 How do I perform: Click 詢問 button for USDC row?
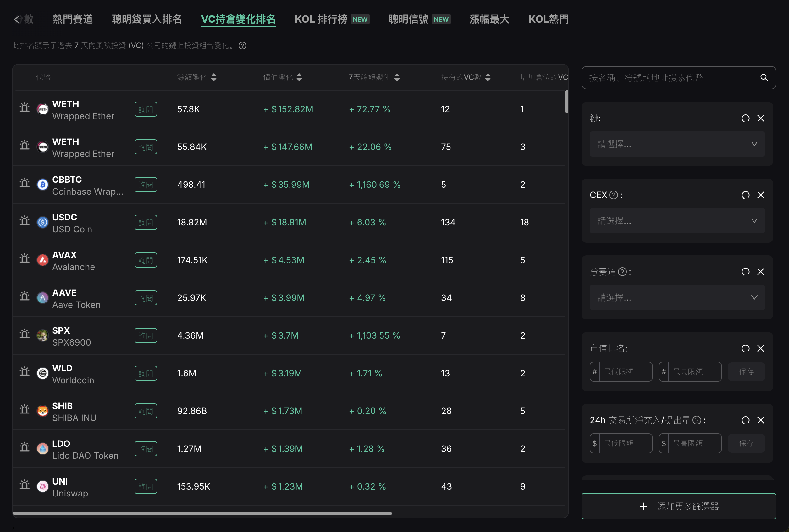146,223
